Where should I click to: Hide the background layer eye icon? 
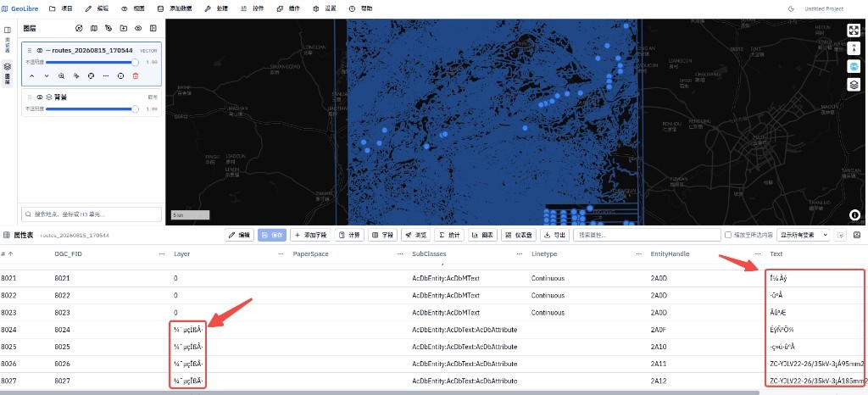pos(40,97)
